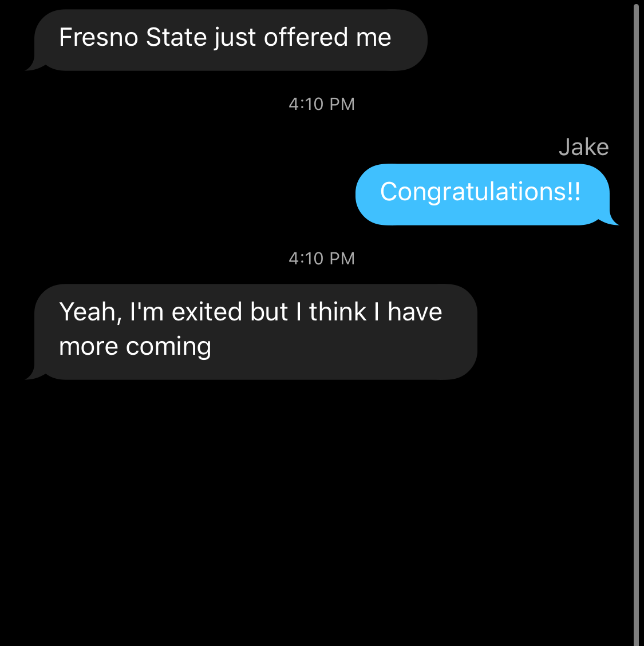Click the "Fresno State just offered me" bubble
Image resolution: width=644 pixels, height=646 pixels.
point(229,40)
